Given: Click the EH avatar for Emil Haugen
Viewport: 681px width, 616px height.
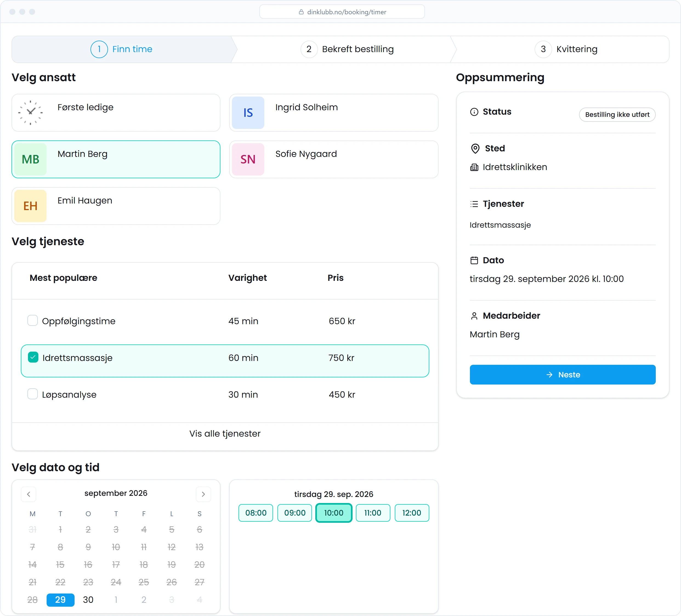Looking at the screenshot, I should pos(30,206).
